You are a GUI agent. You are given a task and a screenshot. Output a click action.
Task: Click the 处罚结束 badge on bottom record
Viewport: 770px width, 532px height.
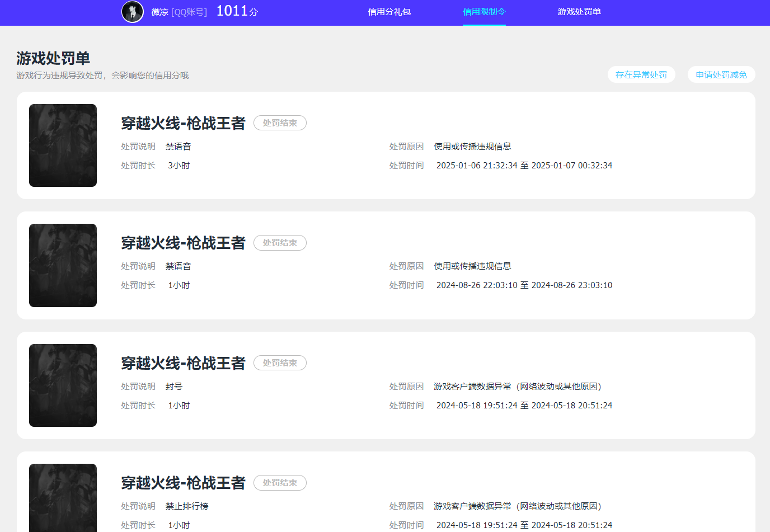point(280,483)
